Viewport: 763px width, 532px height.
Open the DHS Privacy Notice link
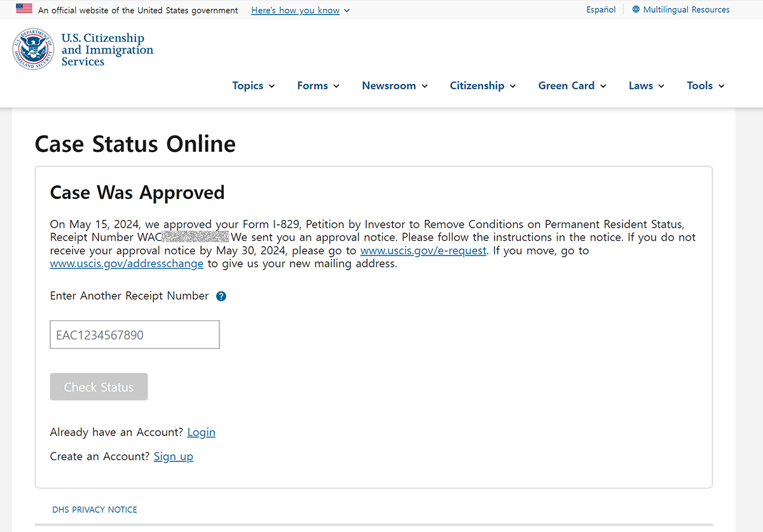pyautogui.click(x=95, y=510)
